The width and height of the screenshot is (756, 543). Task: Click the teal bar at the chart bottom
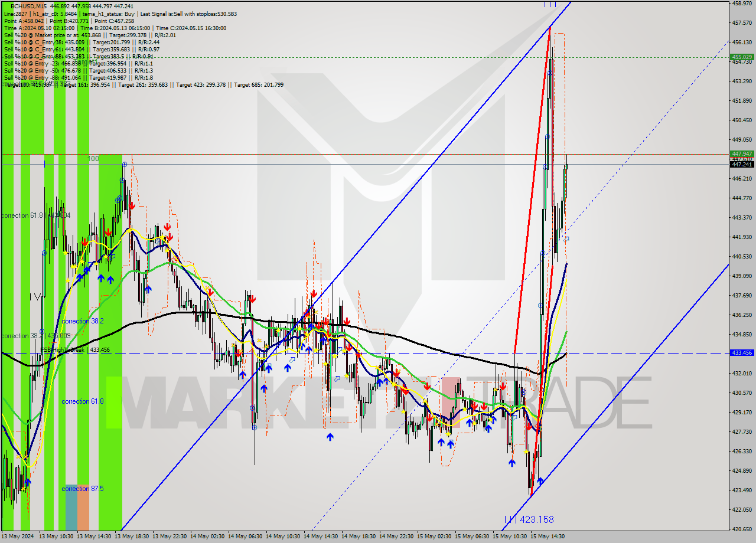[x=71, y=508]
